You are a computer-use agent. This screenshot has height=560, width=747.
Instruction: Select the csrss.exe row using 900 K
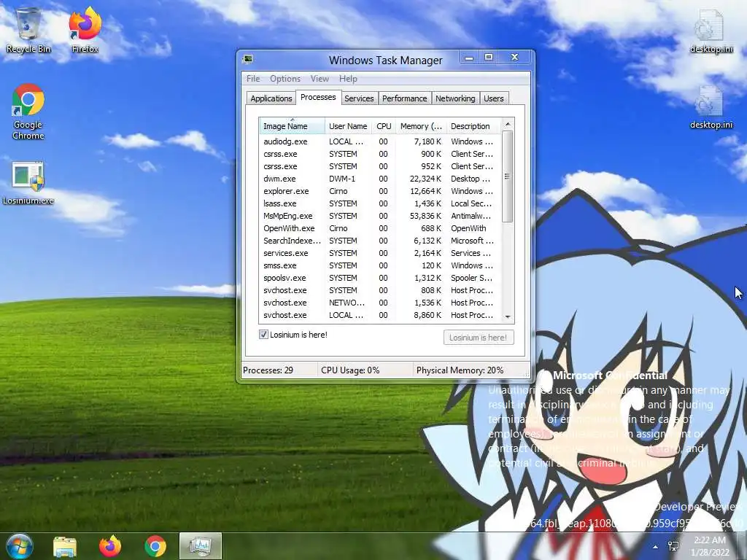(x=380, y=154)
